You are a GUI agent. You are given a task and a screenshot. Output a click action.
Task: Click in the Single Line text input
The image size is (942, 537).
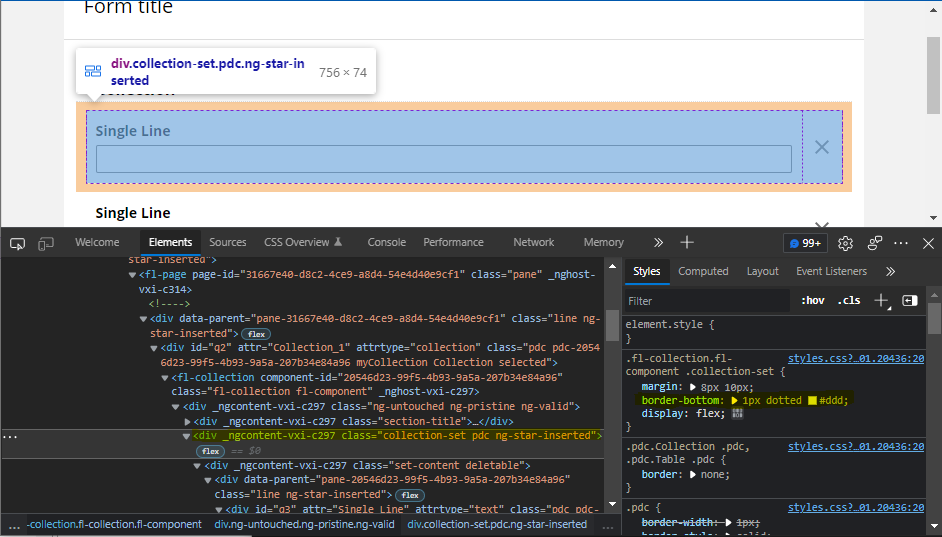click(x=443, y=159)
